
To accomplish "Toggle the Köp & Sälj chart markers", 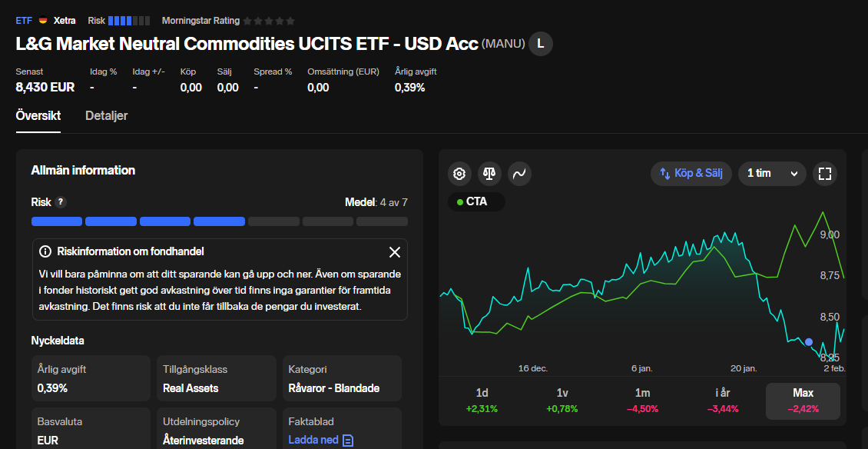I will click(x=691, y=173).
